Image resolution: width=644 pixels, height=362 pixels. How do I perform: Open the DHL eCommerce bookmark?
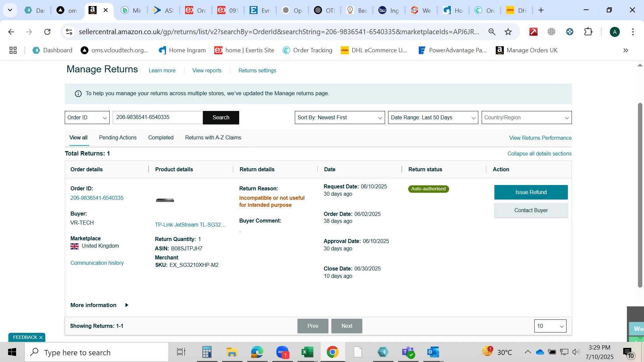[374, 50]
